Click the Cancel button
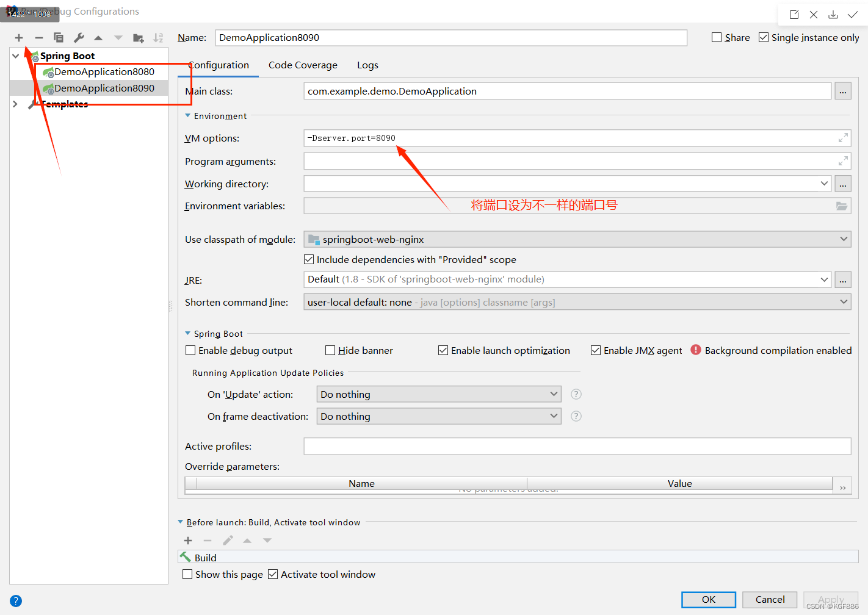The height and width of the screenshot is (615, 868). pyautogui.click(x=770, y=600)
